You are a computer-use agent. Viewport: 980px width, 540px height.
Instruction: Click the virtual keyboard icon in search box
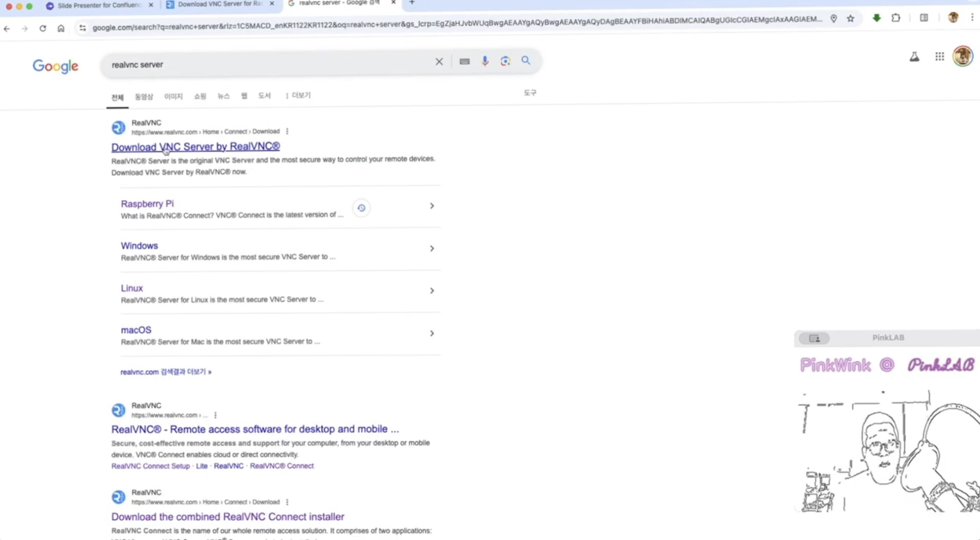click(464, 61)
